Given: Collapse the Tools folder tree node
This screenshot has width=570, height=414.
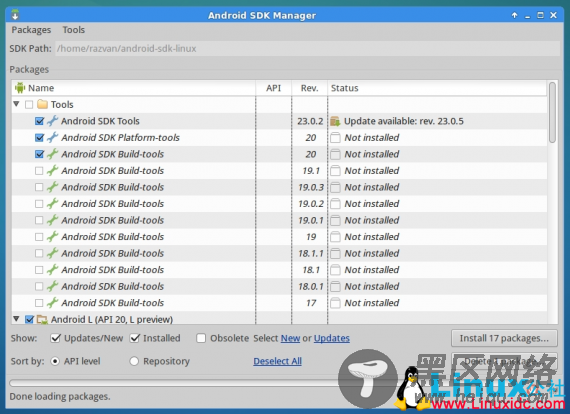Looking at the screenshot, I should click(16, 104).
